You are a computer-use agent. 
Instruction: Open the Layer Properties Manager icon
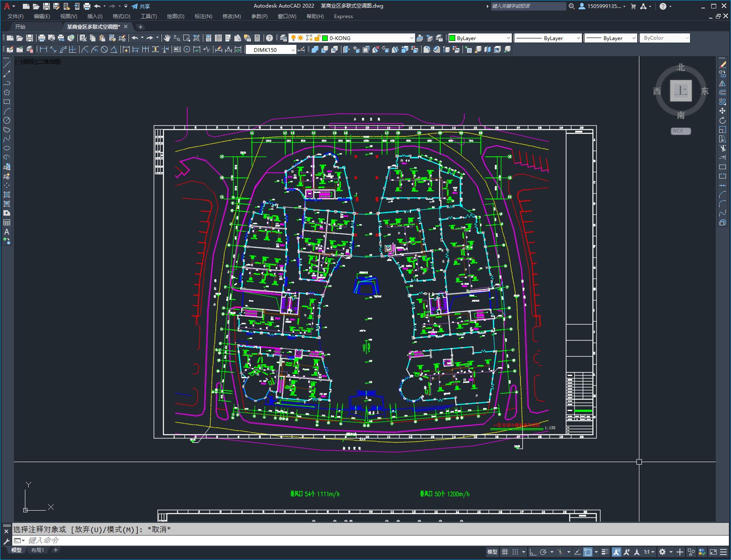point(283,38)
